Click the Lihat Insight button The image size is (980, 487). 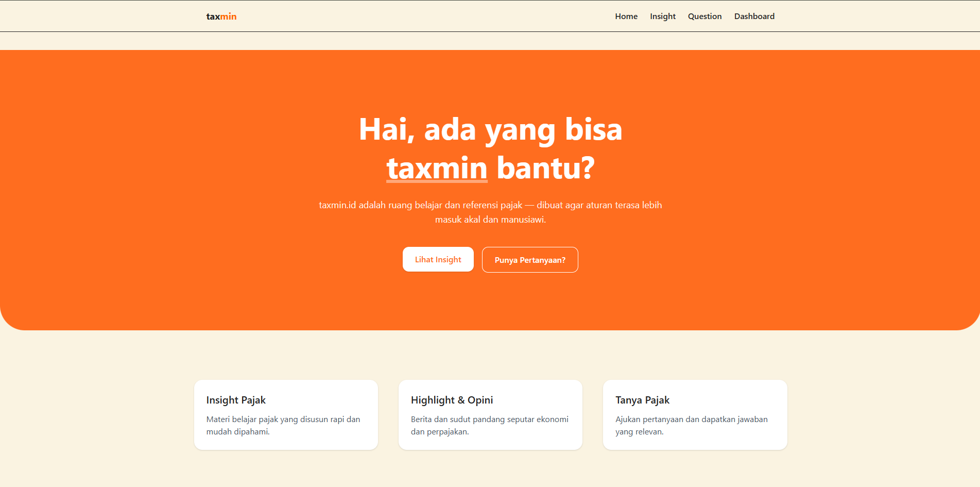[x=438, y=259]
